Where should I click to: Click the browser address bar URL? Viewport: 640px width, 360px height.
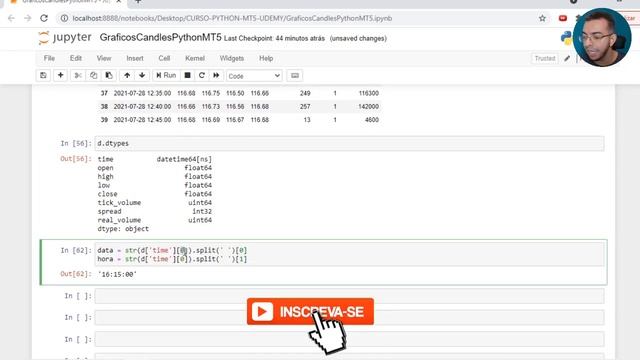coord(232,18)
